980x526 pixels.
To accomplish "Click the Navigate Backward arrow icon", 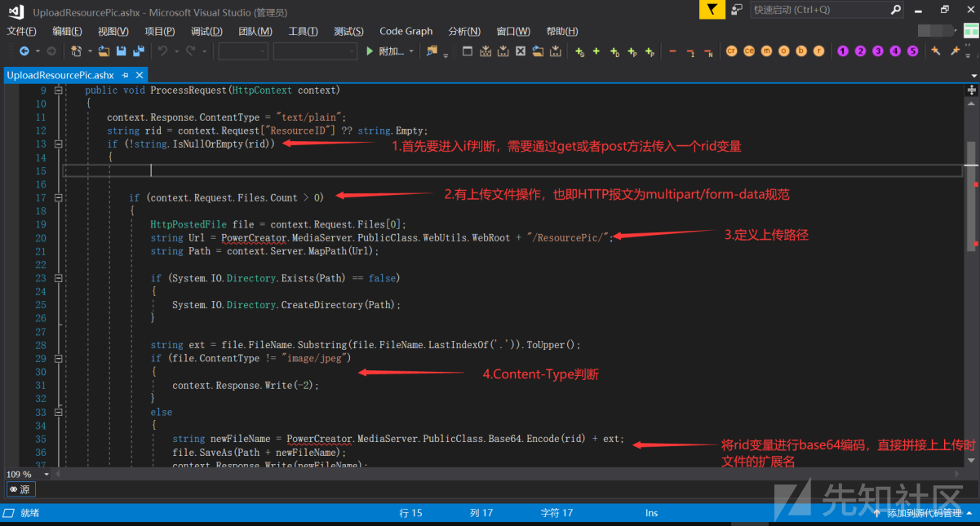I will 24,51.
